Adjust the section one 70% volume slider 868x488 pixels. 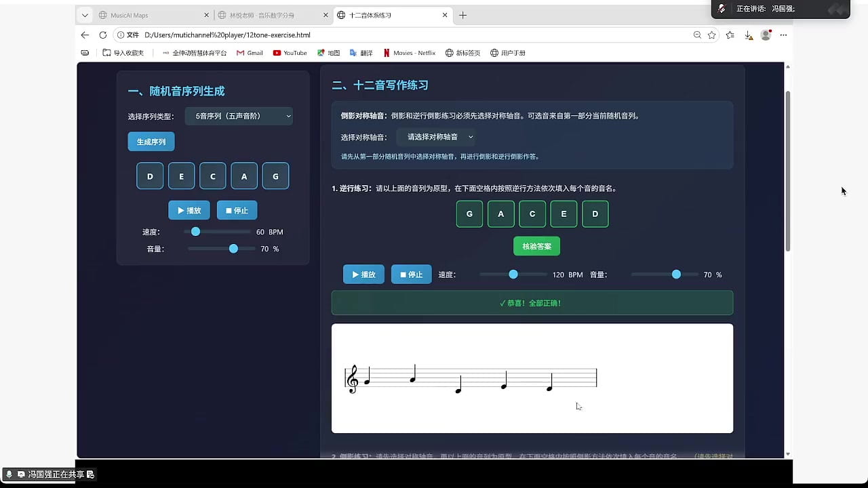222,249
